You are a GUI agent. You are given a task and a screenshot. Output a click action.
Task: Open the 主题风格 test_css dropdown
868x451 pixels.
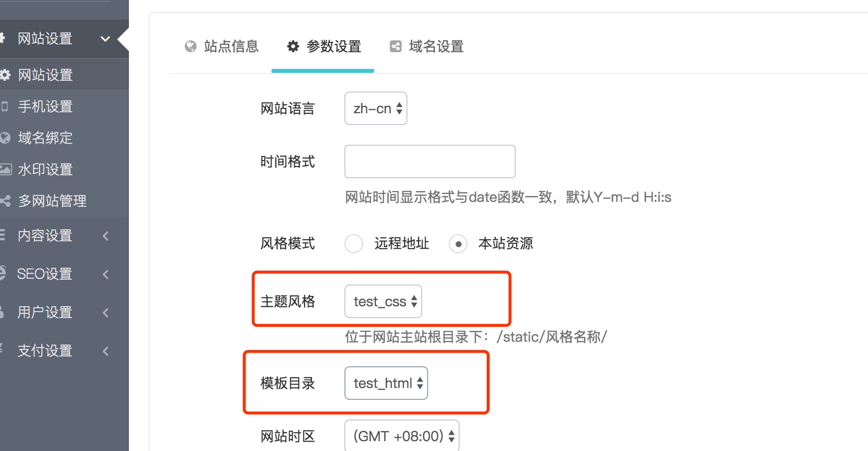(x=383, y=301)
